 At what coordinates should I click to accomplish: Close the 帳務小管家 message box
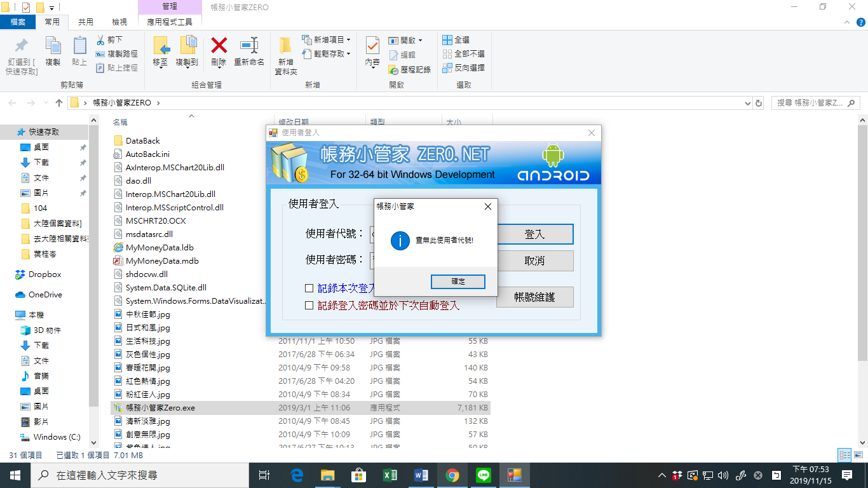coord(487,207)
